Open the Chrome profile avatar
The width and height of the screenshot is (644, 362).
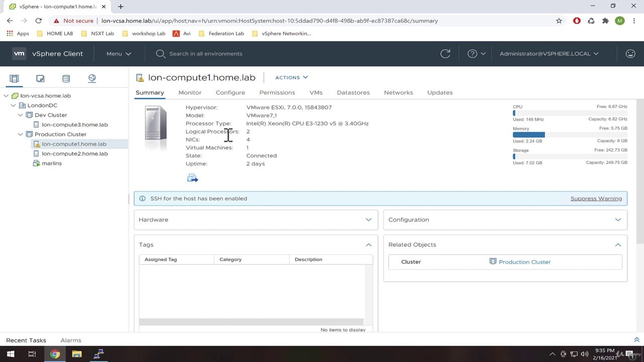[x=620, y=21]
